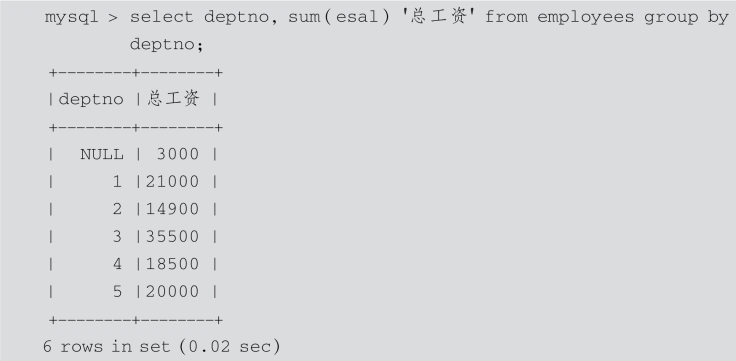Click the 18500 total for dept 4

coord(172,264)
